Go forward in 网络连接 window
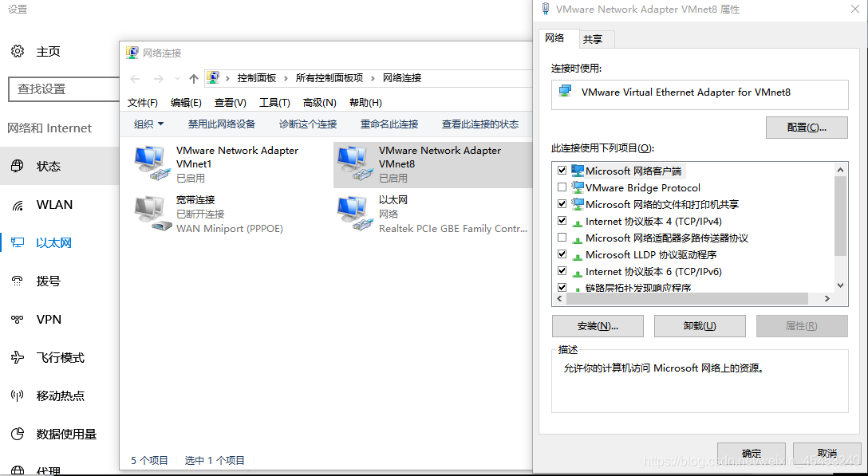The height and width of the screenshot is (476, 868). tap(158, 79)
